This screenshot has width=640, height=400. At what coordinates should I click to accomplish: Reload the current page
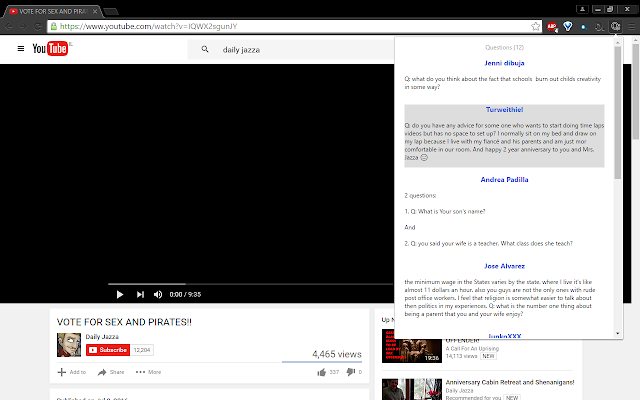pyautogui.click(x=38, y=27)
